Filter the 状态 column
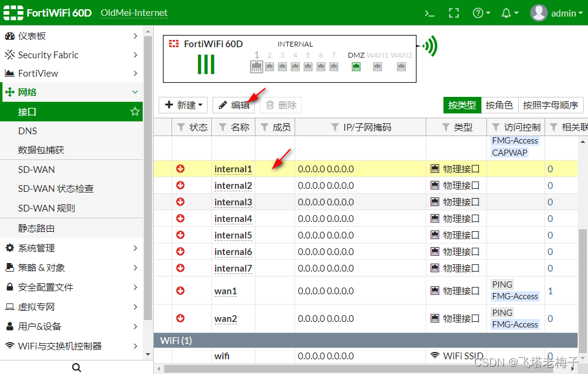The height and width of the screenshot is (374, 588). [181, 128]
